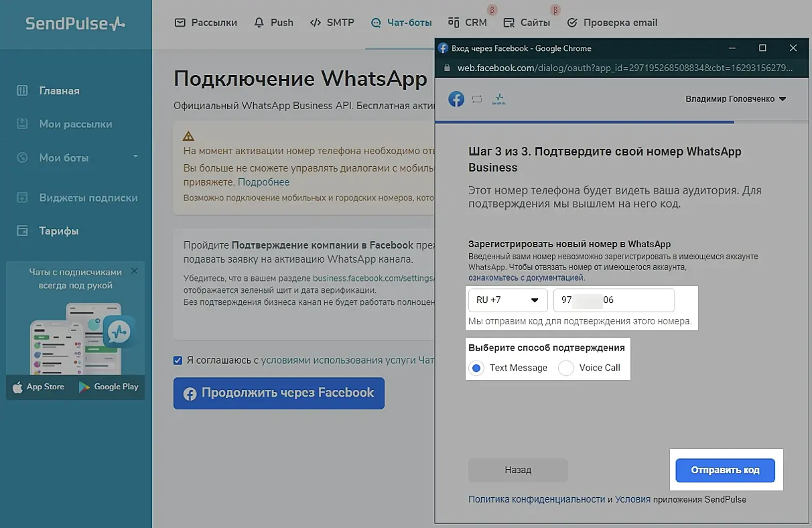Click the phone number input field
Screen dimensions: 812x528
tap(614, 300)
